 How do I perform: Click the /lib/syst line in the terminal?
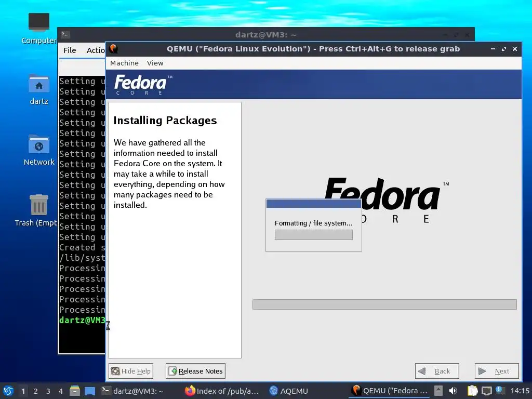pyautogui.click(x=82, y=258)
